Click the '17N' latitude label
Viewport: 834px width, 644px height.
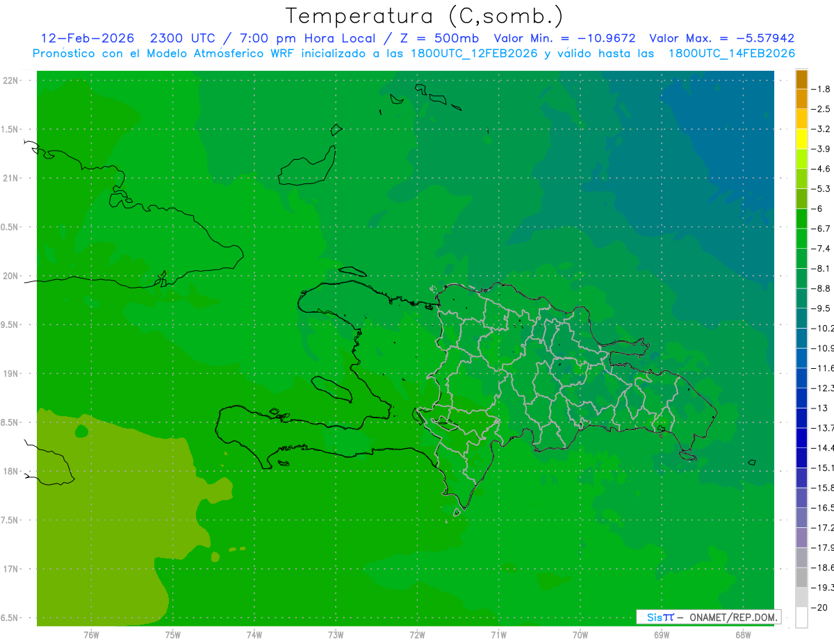pyautogui.click(x=12, y=570)
